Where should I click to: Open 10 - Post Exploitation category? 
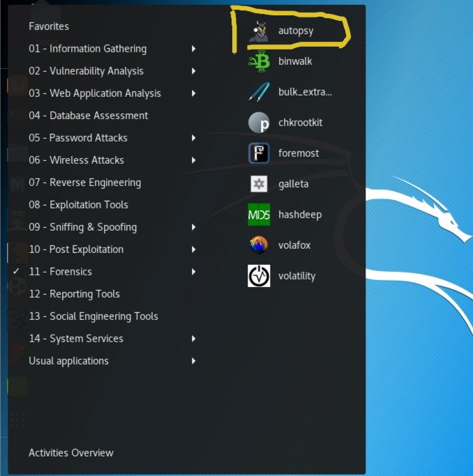pyautogui.click(x=76, y=249)
